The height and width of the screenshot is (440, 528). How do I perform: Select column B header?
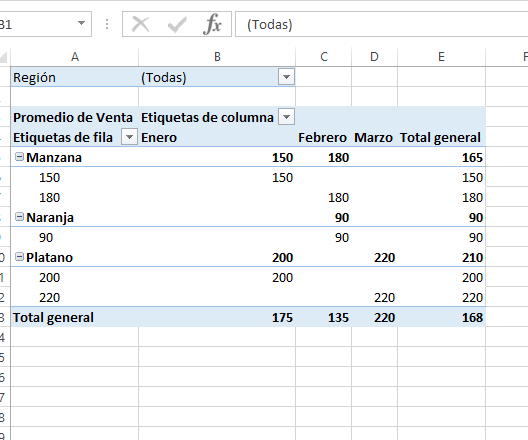pos(217,57)
